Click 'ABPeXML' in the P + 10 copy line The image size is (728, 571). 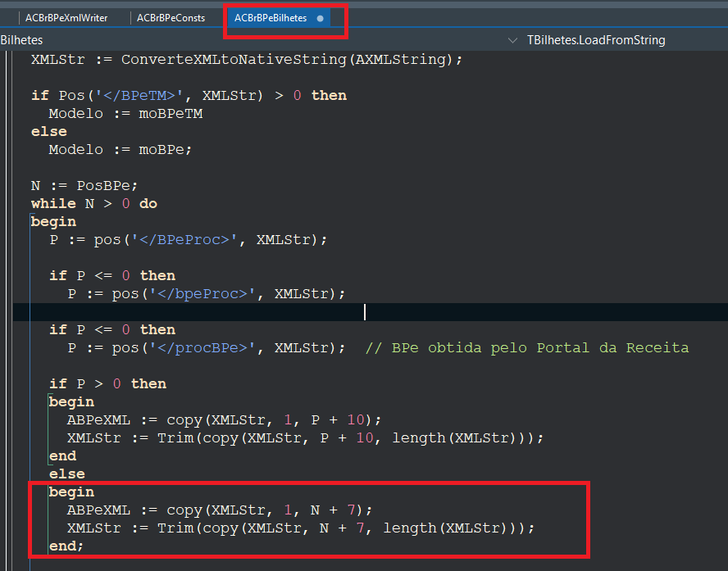[98, 419]
